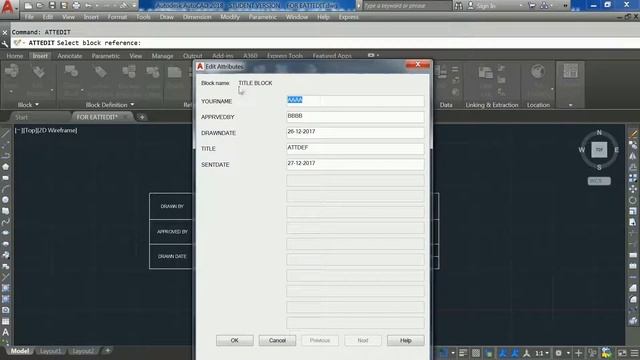Click the DRAWNDATE input showing 26-12-2017
The image size is (640, 360).
coord(355,133)
